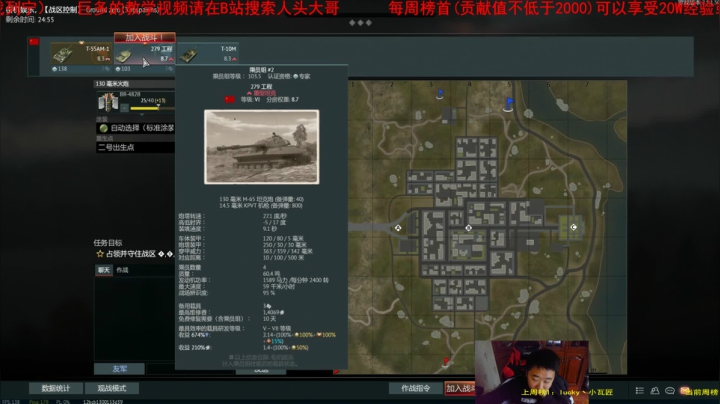This screenshot has height=404, width=720.
Task: Open the list icon in bottom bar
Action: tap(640, 391)
